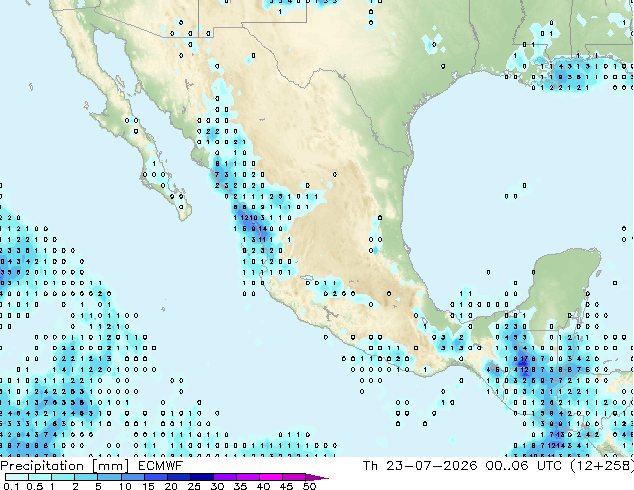Click the "(12+258)" forecast step text
The width and height of the screenshot is (634, 490).
[602, 466]
